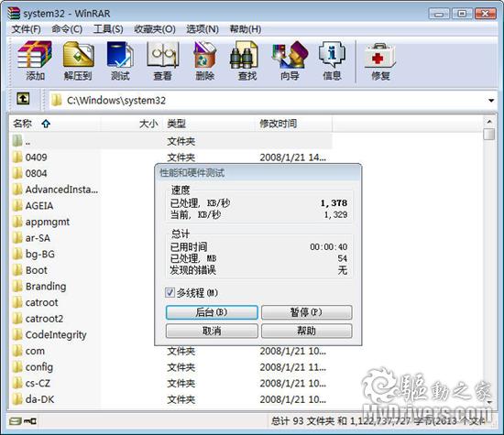Open the 收藏夹(O) menu
The height and width of the screenshot is (435, 504).
[x=155, y=29]
